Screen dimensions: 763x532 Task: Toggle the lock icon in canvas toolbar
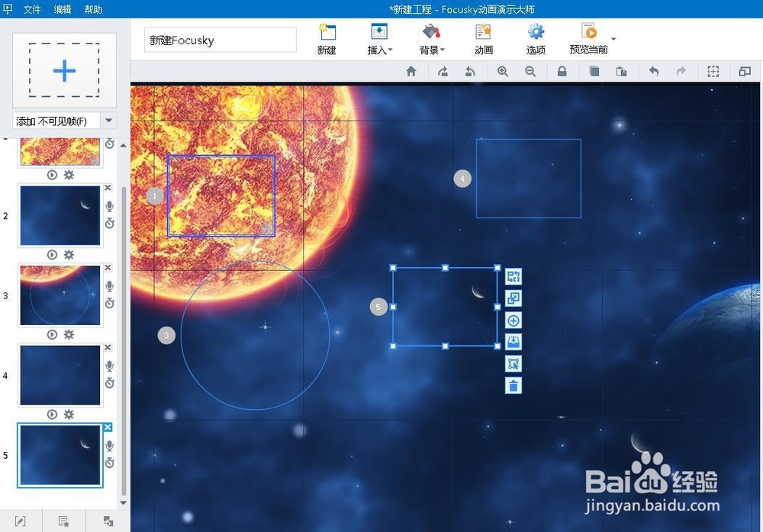point(562,72)
